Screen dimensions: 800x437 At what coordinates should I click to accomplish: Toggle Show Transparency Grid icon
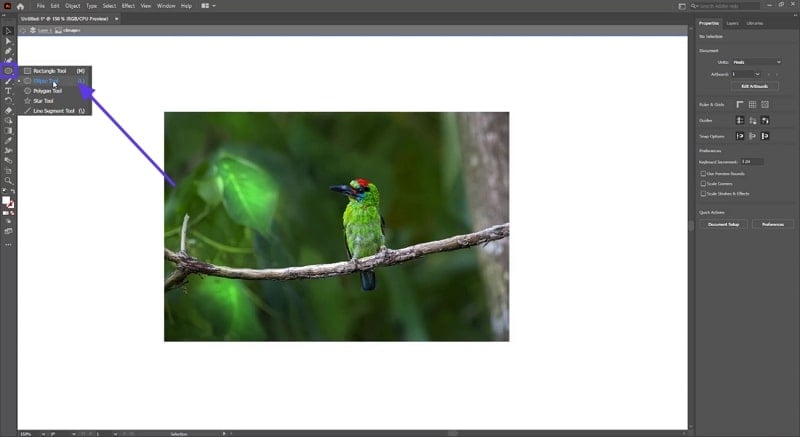[765, 105]
